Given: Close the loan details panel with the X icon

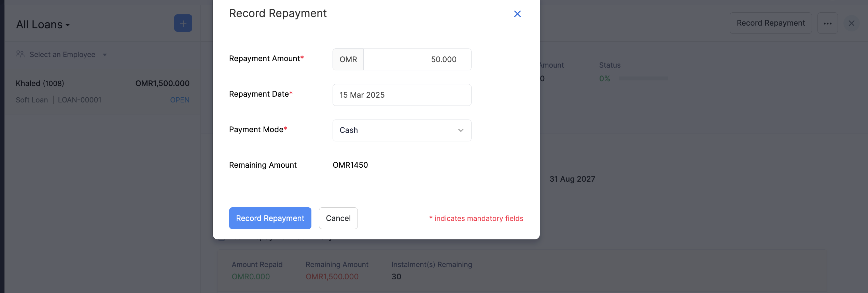Looking at the screenshot, I should [x=851, y=23].
